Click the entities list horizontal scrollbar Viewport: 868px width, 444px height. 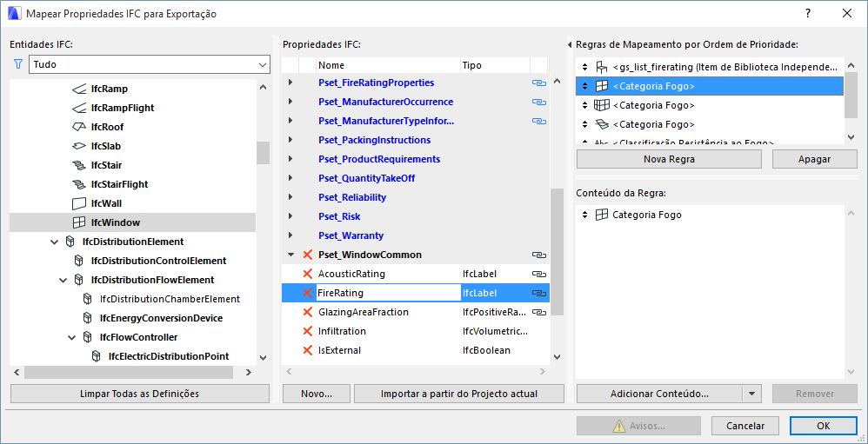pos(129,372)
